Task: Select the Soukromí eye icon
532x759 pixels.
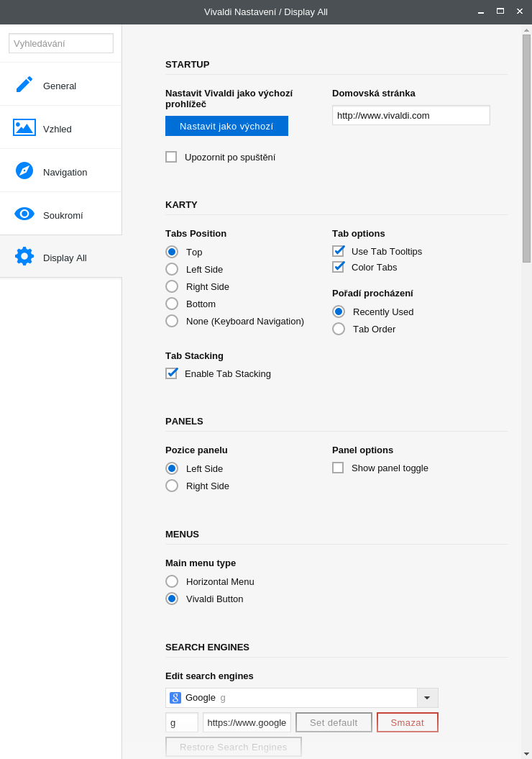Action: pyautogui.click(x=24, y=214)
